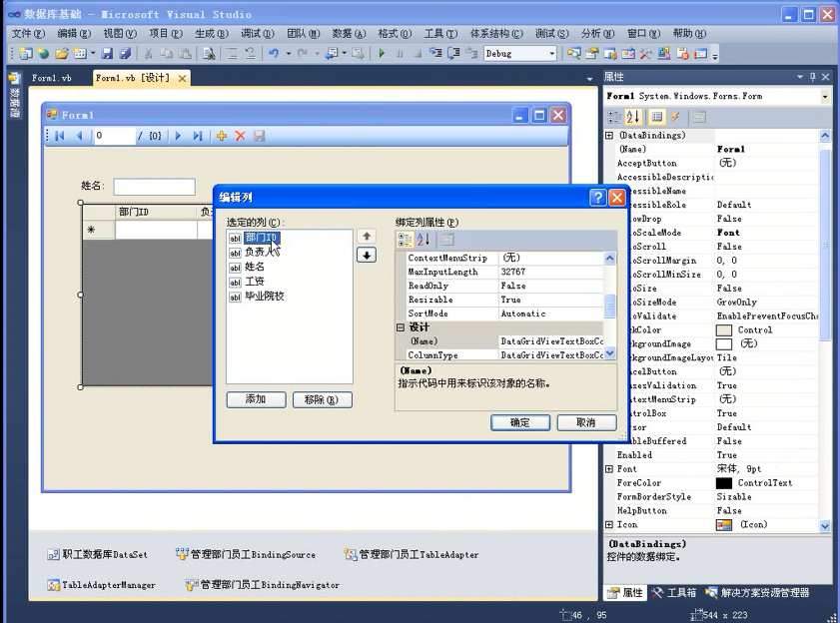The height and width of the screenshot is (623, 840).
Task: Open the Properties panel window position dropdown
Action: click(800, 77)
